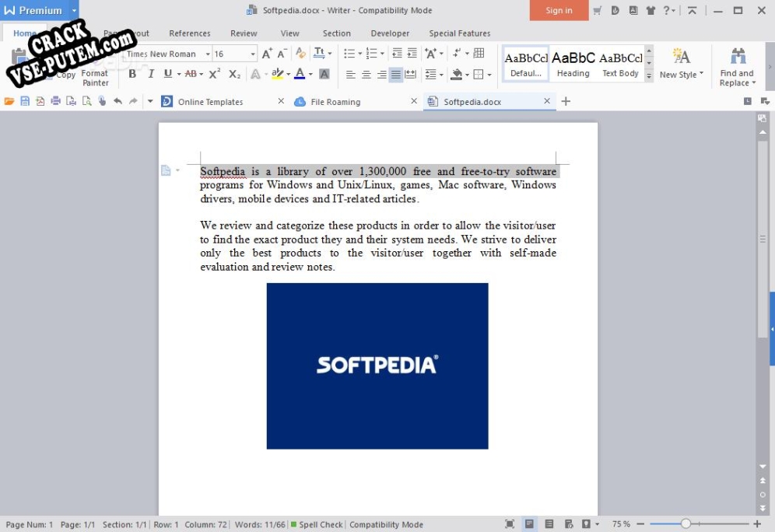The width and height of the screenshot is (775, 532).
Task: Click the Open folder icon in quick toolbar
Action: (x=9, y=101)
